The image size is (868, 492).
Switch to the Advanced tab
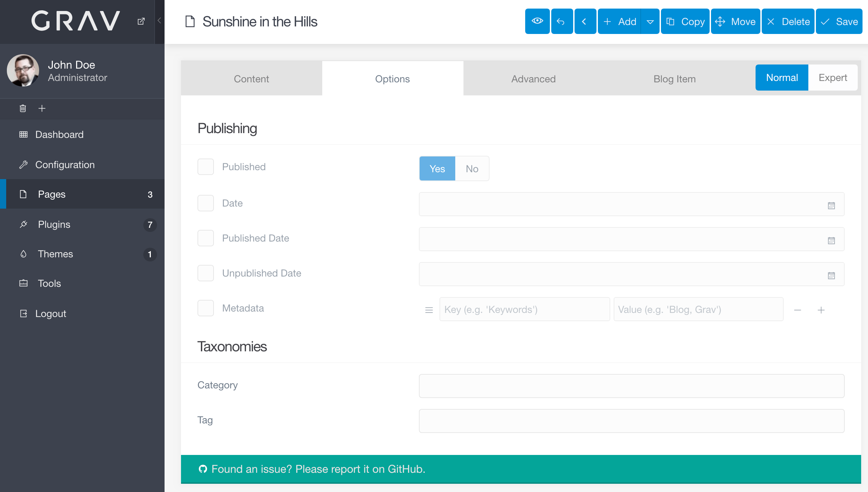click(x=533, y=79)
